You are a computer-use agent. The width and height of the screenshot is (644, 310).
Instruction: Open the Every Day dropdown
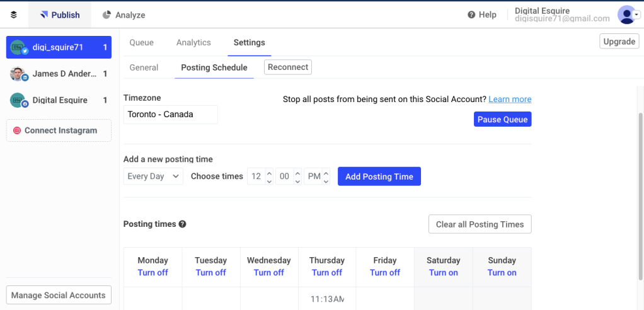tap(153, 176)
